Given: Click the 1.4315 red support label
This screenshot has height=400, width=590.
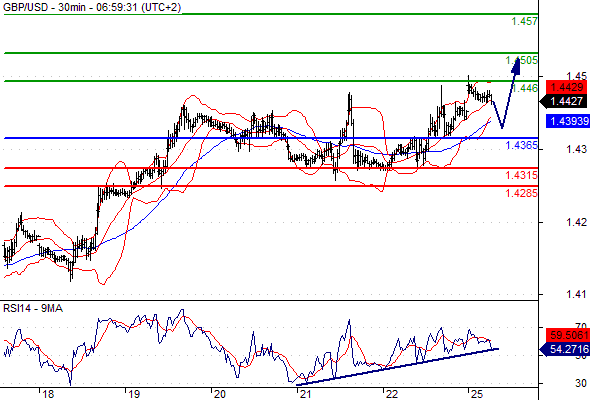Looking at the screenshot, I should point(521,175).
